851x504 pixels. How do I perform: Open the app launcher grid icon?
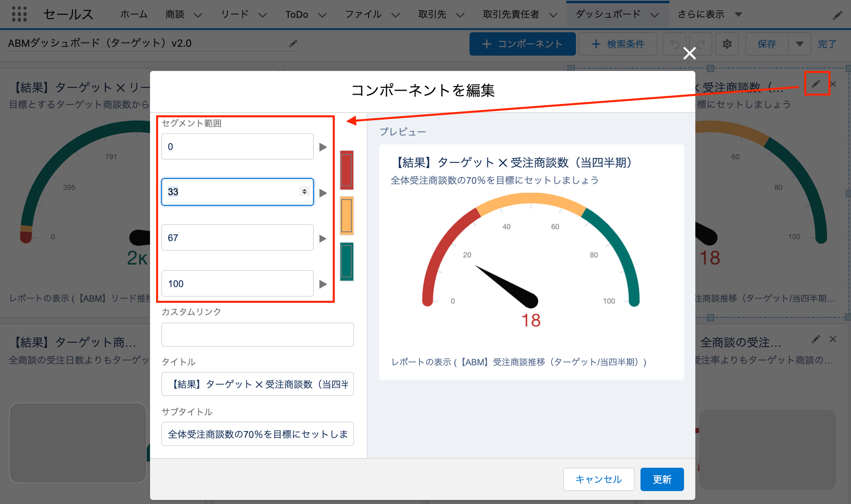tap(19, 14)
